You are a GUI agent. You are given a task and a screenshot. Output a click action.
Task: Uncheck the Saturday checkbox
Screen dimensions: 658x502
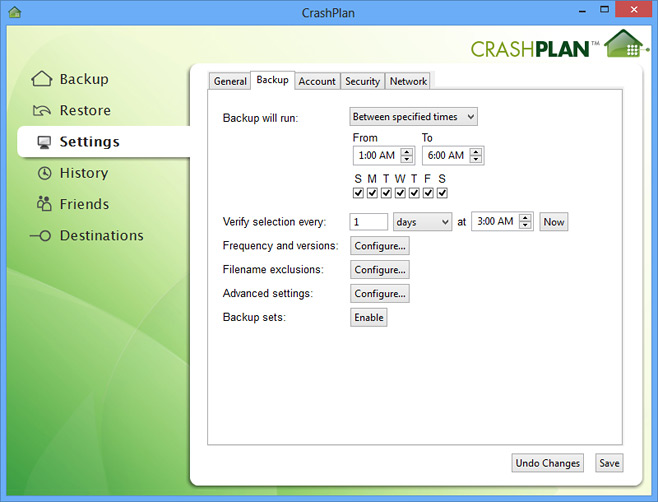point(442,193)
